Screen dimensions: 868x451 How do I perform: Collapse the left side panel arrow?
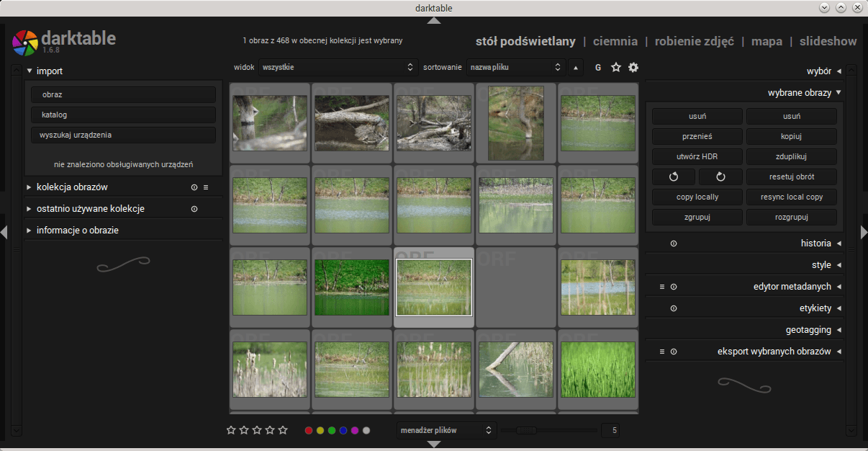point(4,232)
